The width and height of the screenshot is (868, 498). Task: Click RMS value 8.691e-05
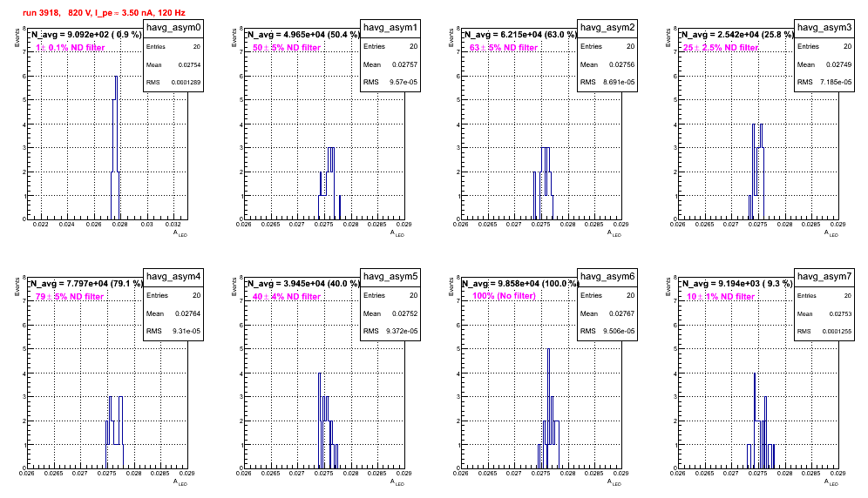(x=619, y=82)
